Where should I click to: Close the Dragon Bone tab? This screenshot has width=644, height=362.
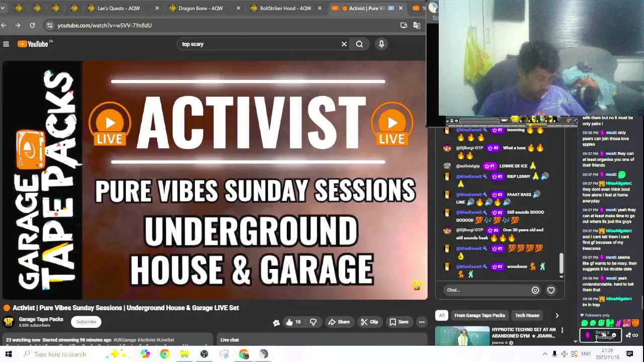pyautogui.click(x=238, y=8)
